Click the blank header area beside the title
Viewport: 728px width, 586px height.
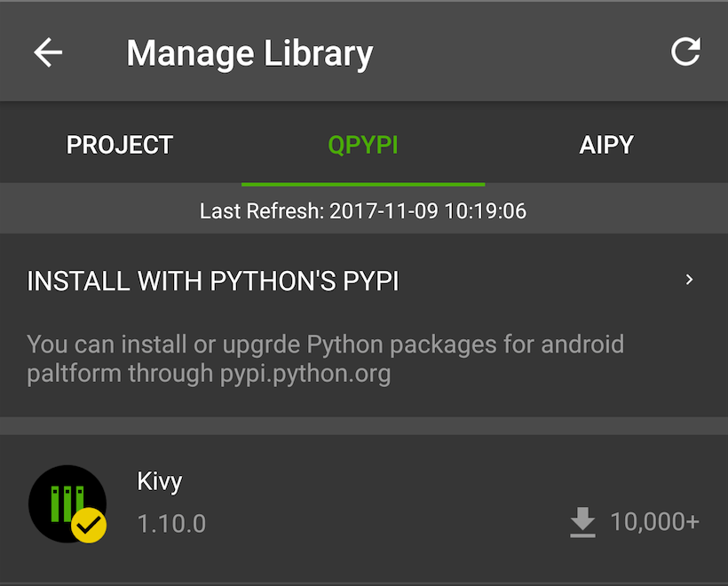(524, 53)
